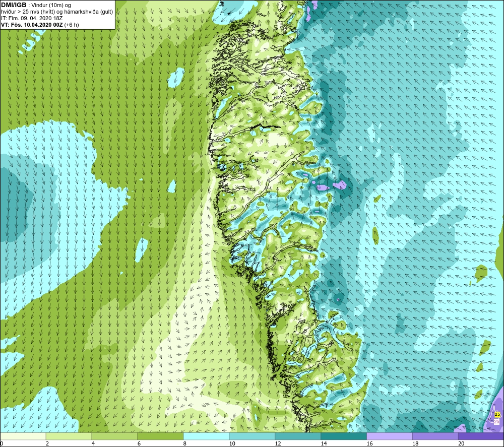Click the scale label '4'
This screenshot has height=447, width=504.
pos(93,443)
